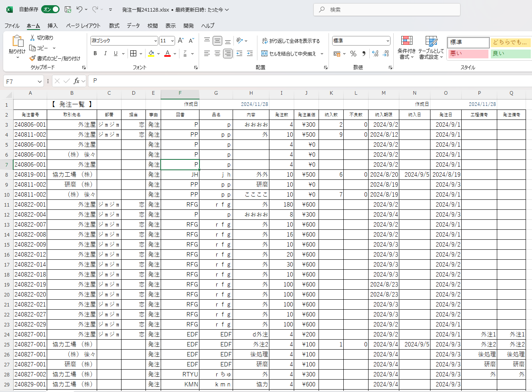This screenshot has width=532, height=392.
Task: Click the decrease indent icon
Action: pos(239,53)
